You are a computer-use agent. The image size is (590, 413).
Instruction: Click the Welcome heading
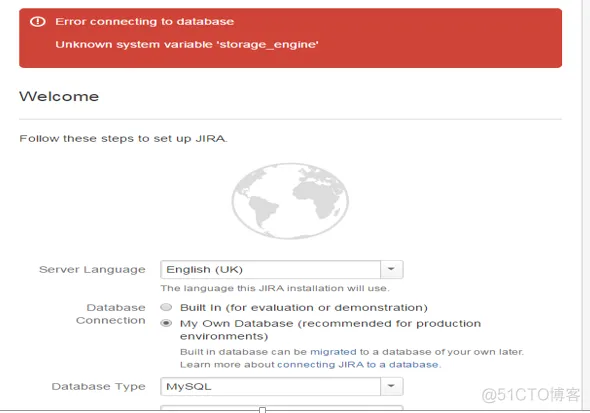coord(59,96)
